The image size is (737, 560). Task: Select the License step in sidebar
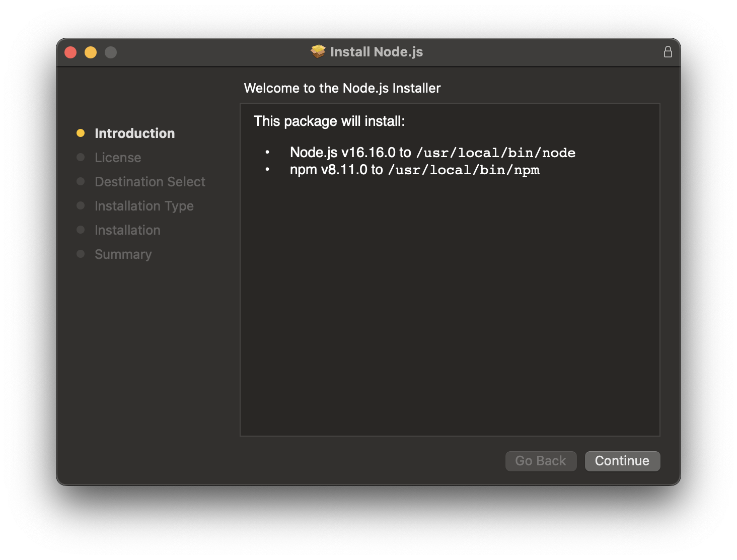point(118,158)
